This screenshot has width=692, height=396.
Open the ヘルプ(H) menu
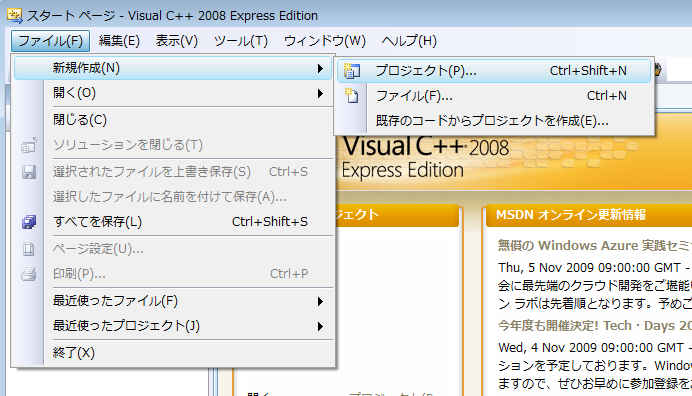click(409, 41)
